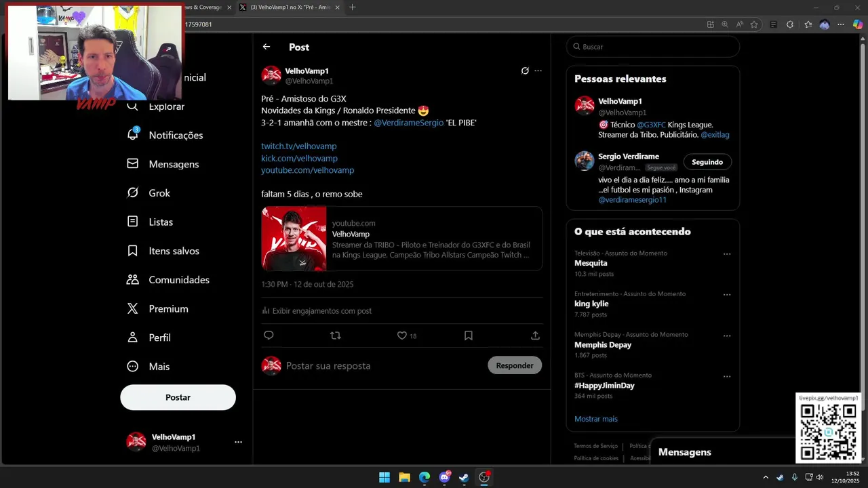Open options dots for king kylie trend

727,295
